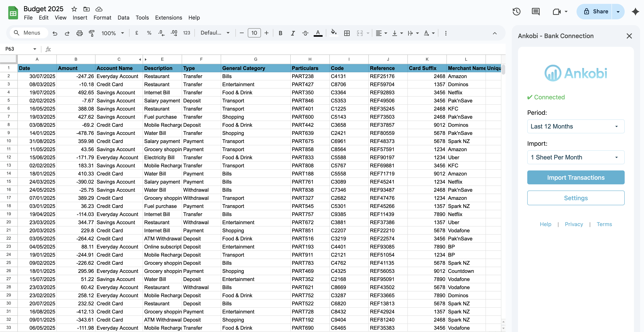Image resolution: width=644 pixels, height=332 pixels.
Task: Open Import dropdown 1 Sheet Per Month
Action: point(576,157)
